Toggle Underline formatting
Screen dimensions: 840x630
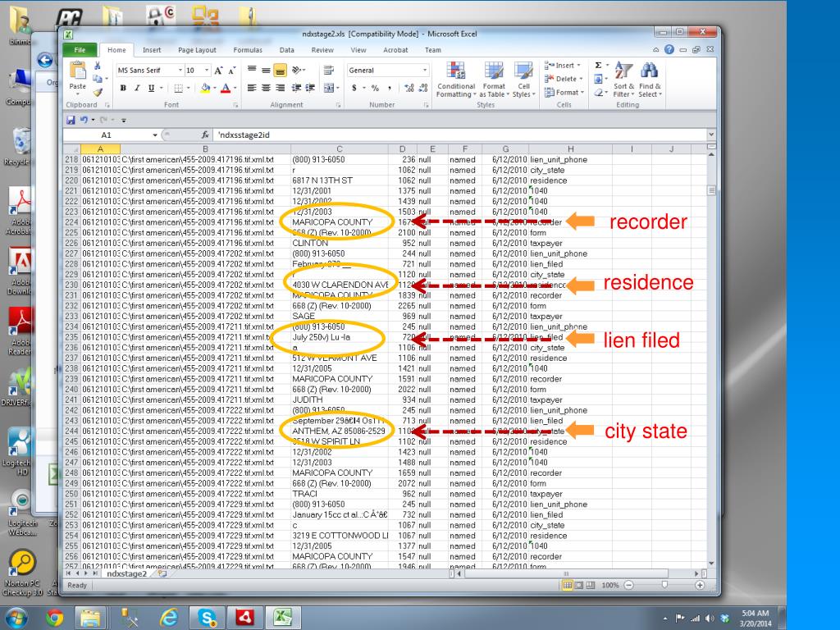(x=151, y=88)
